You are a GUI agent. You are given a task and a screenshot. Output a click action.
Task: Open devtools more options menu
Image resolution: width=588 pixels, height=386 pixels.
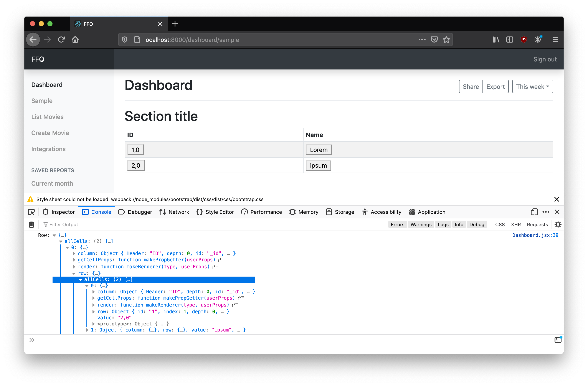tap(545, 212)
